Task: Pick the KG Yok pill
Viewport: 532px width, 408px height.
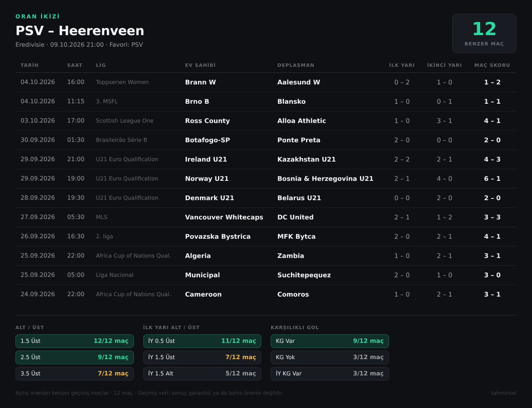Action: [x=330, y=357]
